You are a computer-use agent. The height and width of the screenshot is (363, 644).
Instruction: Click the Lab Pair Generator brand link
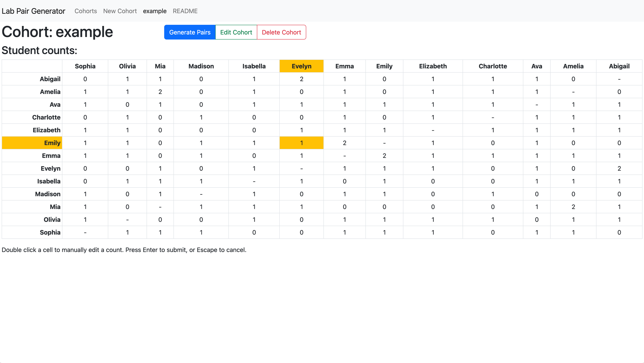pyautogui.click(x=33, y=11)
